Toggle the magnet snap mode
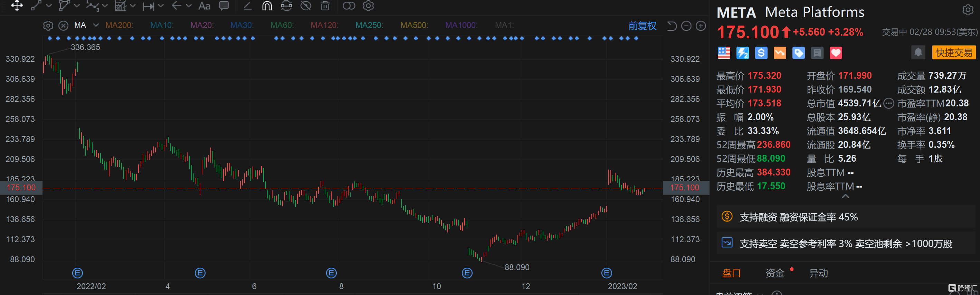 [x=267, y=6]
